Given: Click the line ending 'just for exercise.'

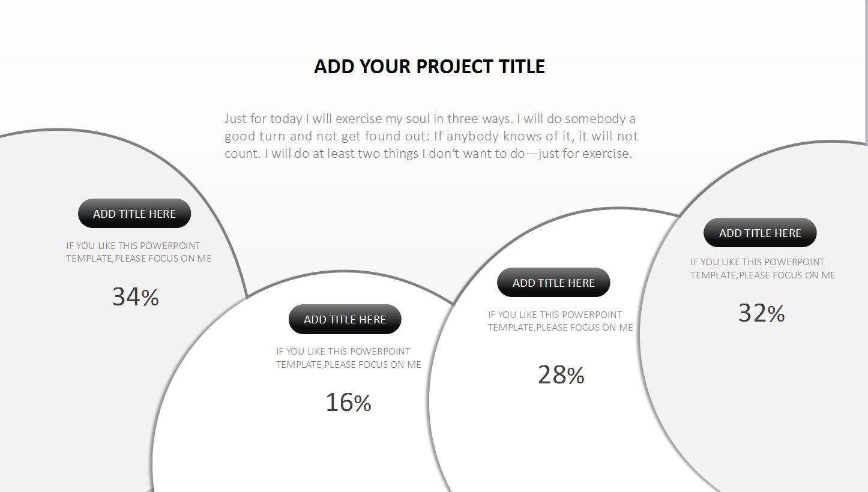Looking at the screenshot, I should tap(428, 154).
